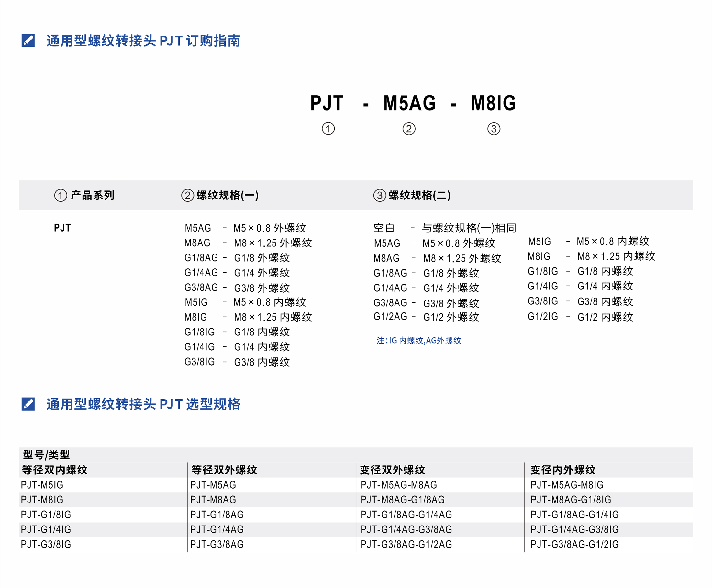Click the bold PJT entry under 产品系列
Screen dimensions: 712x588
(x=62, y=228)
